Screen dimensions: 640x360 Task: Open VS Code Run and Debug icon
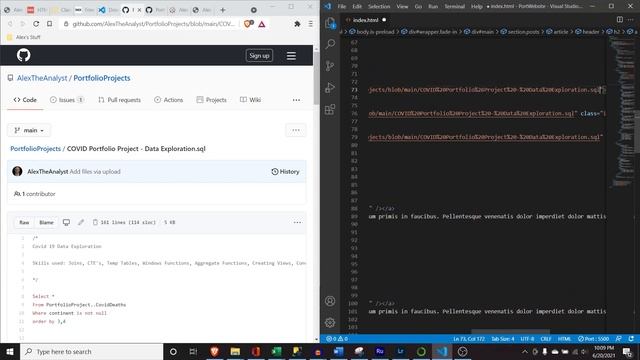330,87
